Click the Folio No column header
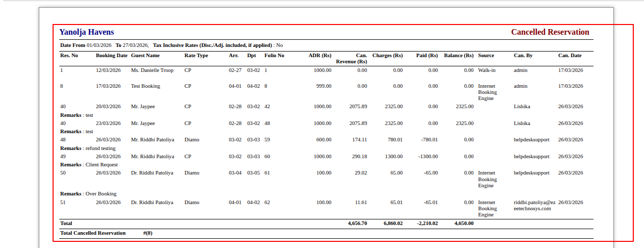The height and width of the screenshot is (248, 644). point(275,55)
